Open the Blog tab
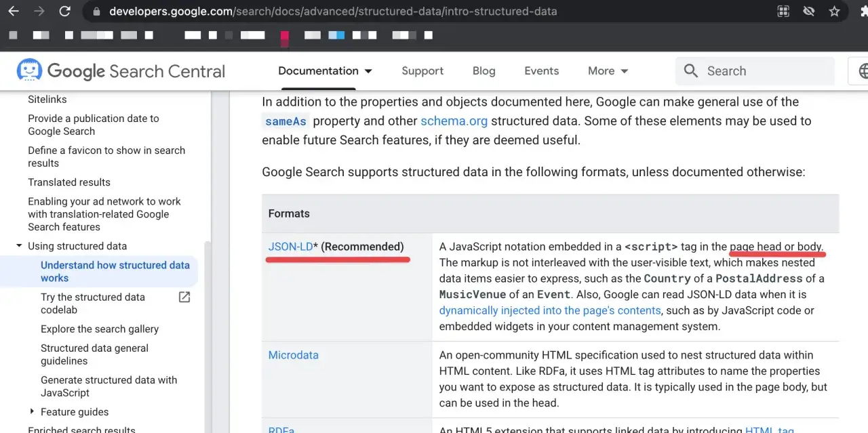The image size is (868, 433). (x=484, y=70)
